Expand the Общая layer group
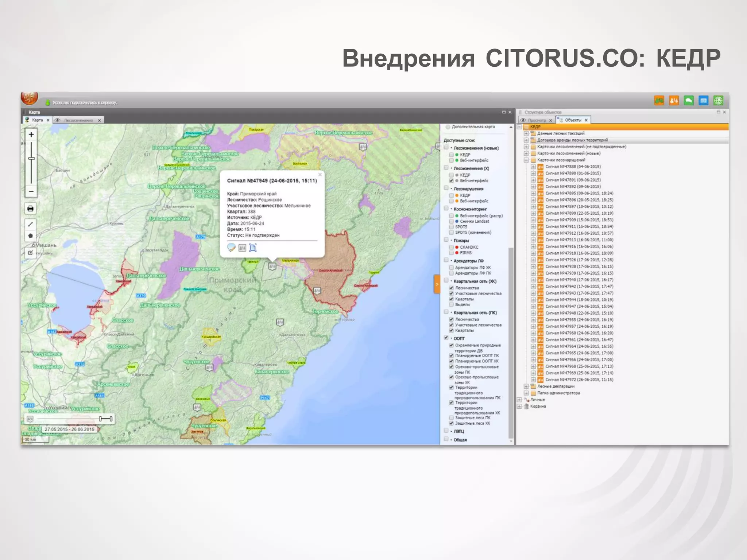 (x=451, y=440)
